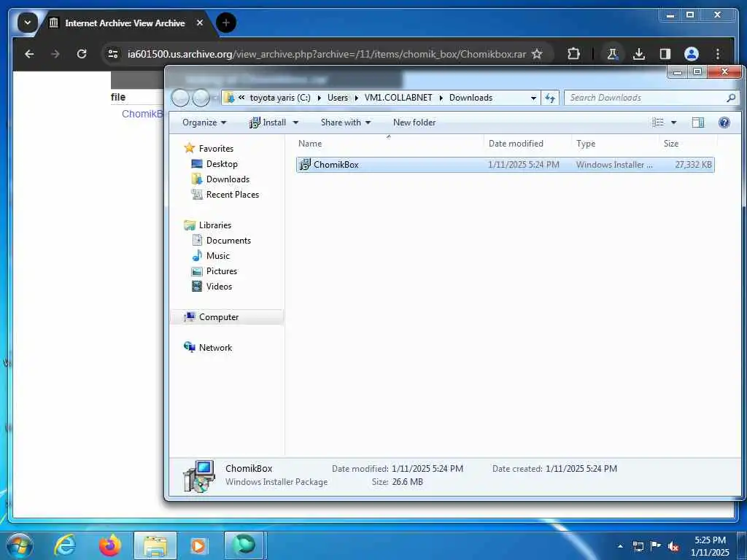Select Favorites in navigation pane
747x560 pixels.
pos(216,149)
